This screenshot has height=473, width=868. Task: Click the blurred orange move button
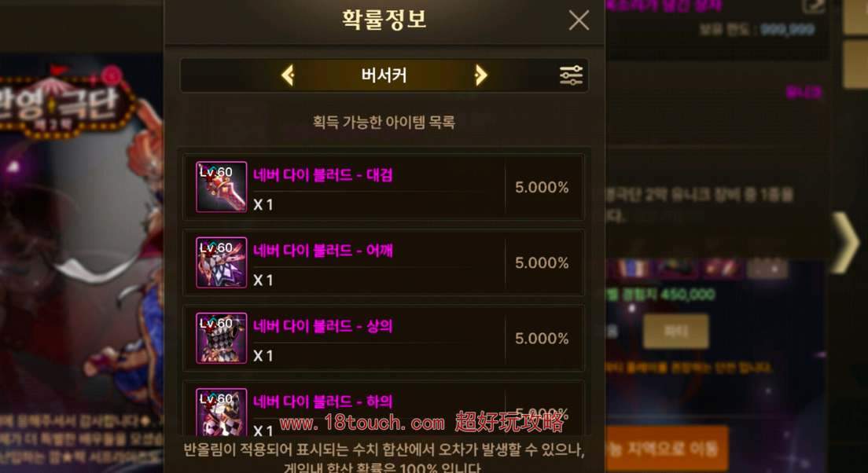666,448
